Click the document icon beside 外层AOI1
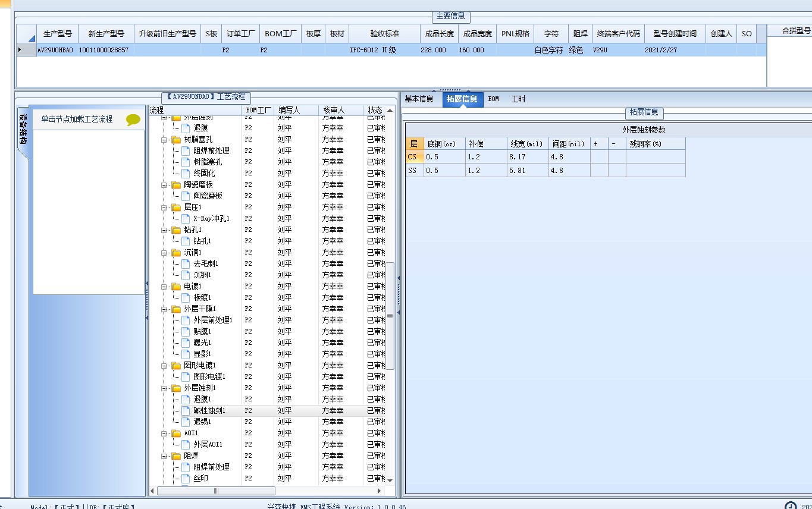 (186, 444)
